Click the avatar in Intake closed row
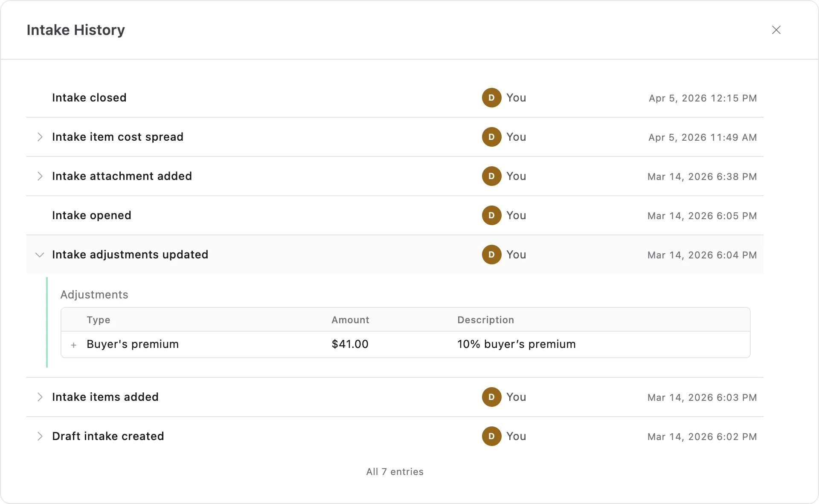The image size is (819, 504). point(491,98)
